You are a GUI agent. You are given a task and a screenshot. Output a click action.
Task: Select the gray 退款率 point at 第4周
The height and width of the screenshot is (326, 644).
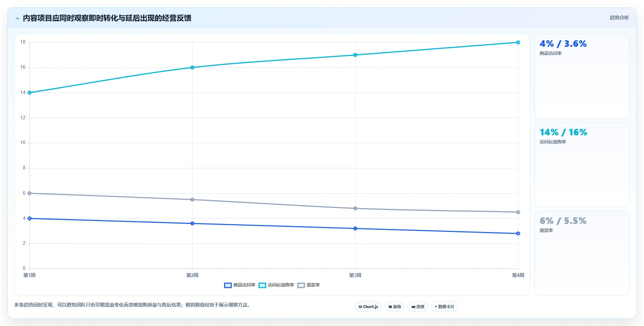pos(518,212)
